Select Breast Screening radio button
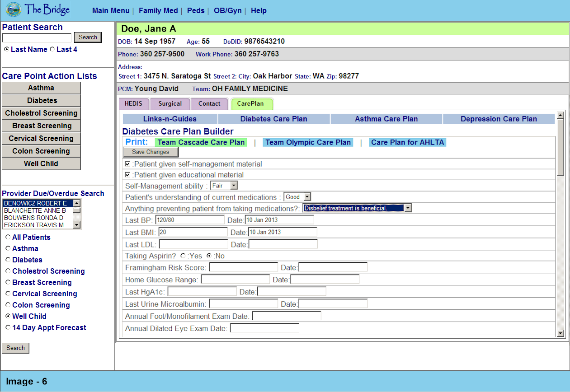The width and height of the screenshot is (570, 392). tap(8, 282)
